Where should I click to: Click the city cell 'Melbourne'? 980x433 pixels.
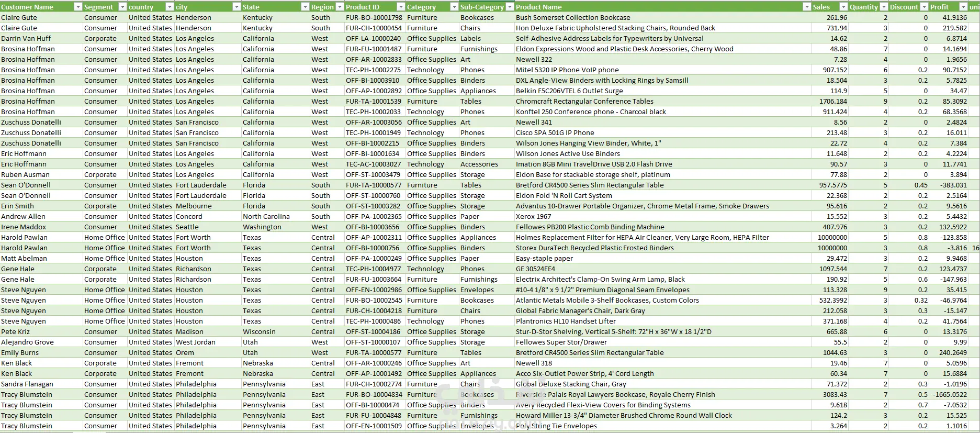click(x=208, y=206)
